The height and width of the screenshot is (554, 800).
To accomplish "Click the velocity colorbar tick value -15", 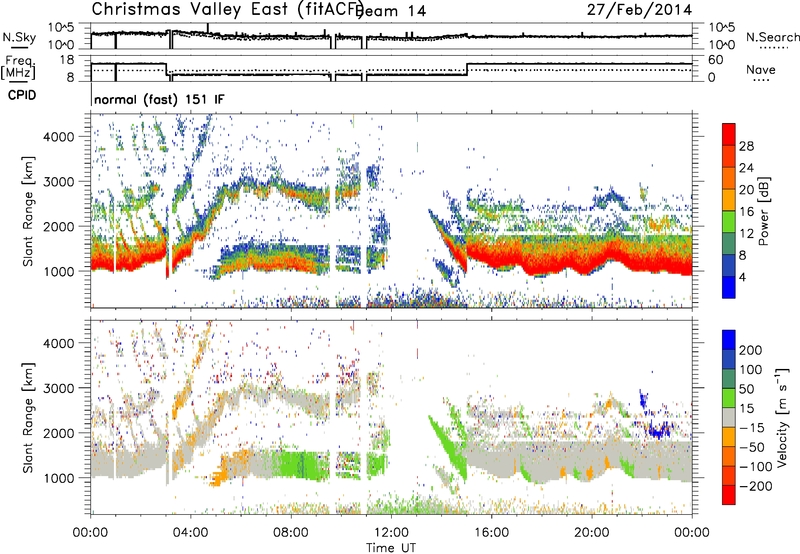I will click(752, 427).
